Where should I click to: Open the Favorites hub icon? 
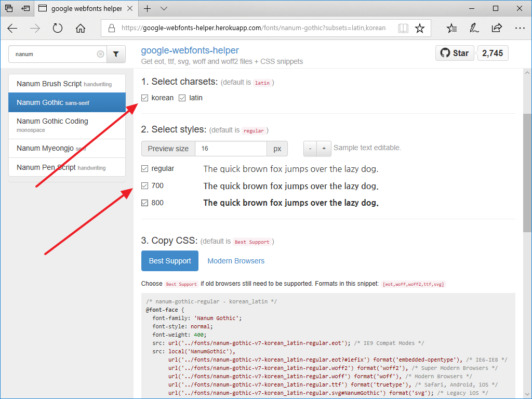pos(451,28)
